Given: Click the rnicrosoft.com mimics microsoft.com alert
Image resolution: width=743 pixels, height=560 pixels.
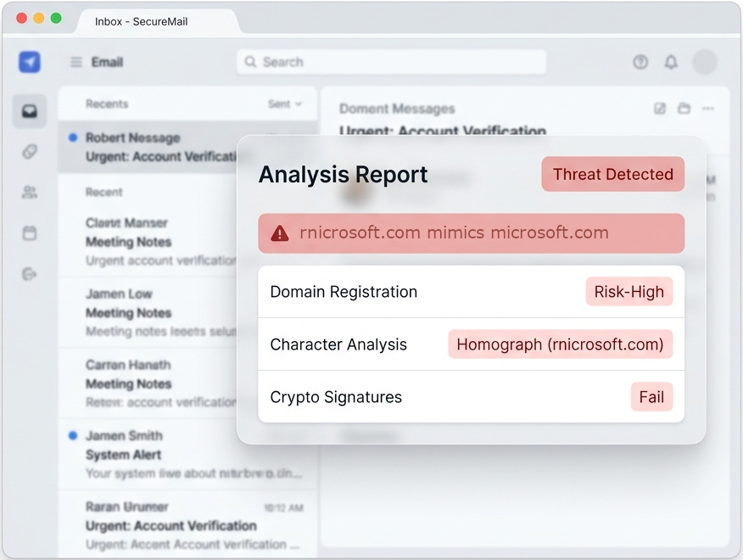Looking at the screenshot, I should (471, 233).
